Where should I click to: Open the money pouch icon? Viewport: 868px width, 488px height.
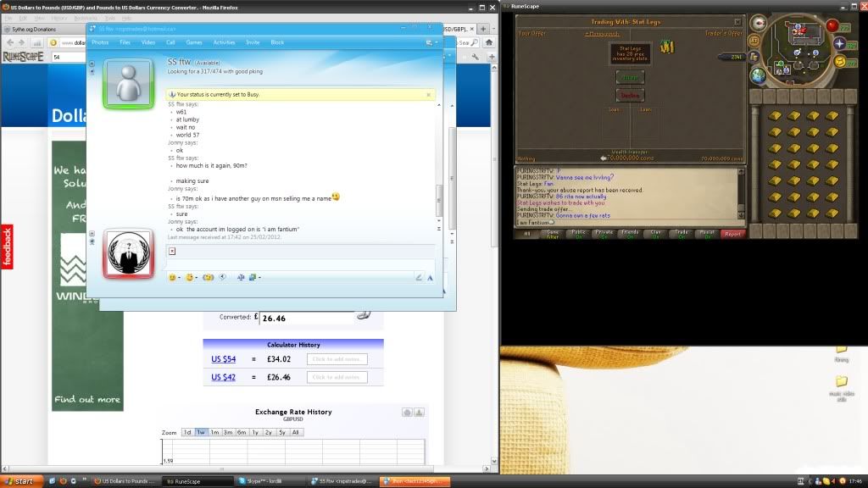pyautogui.click(x=754, y=57)
